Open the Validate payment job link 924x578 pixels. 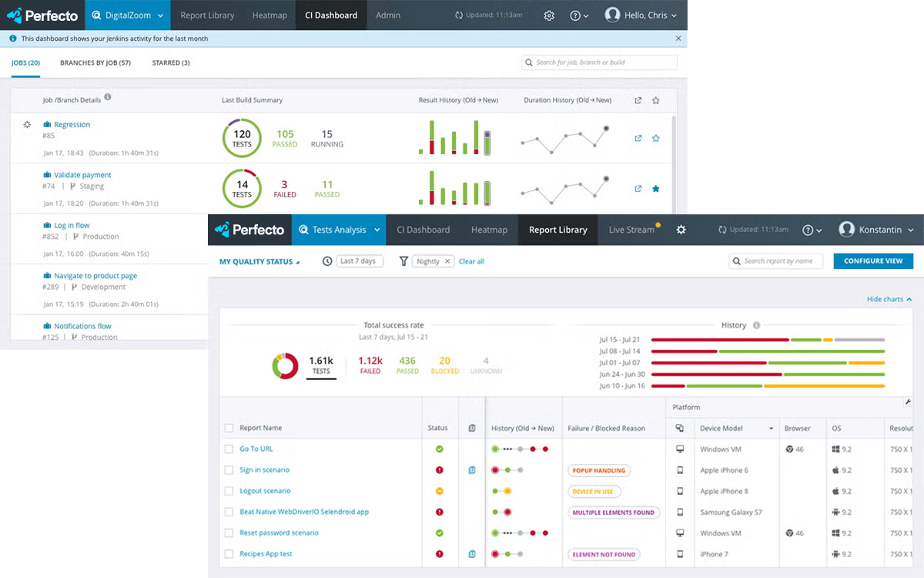82,175
